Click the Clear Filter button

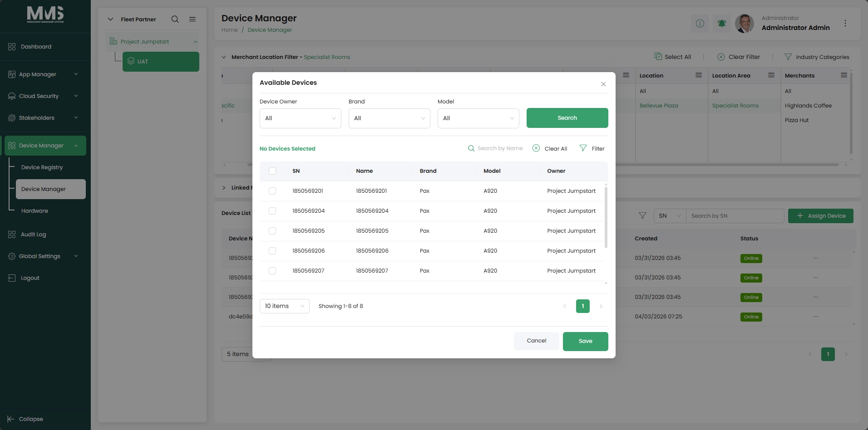click(x=739, y=57)
